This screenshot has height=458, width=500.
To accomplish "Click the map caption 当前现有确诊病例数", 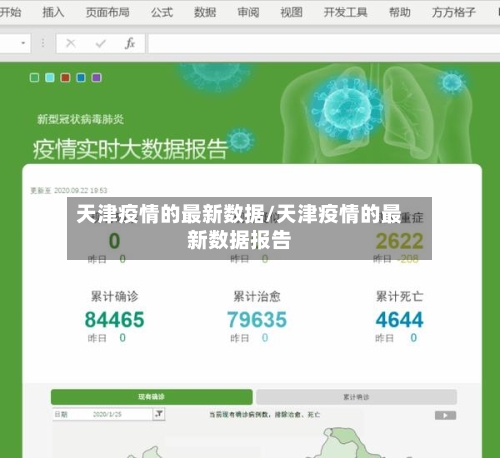I will tap(264, 415).
